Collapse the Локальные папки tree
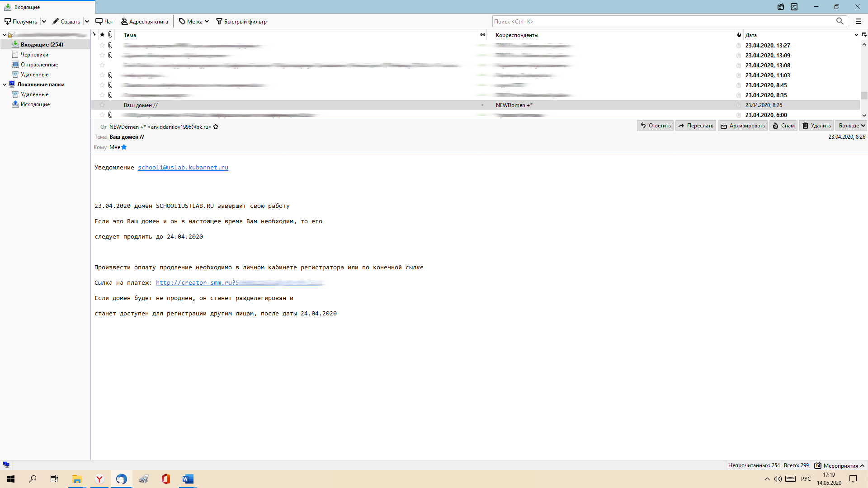The width and height of the screenshot is (868, 488). click(5, 84)
